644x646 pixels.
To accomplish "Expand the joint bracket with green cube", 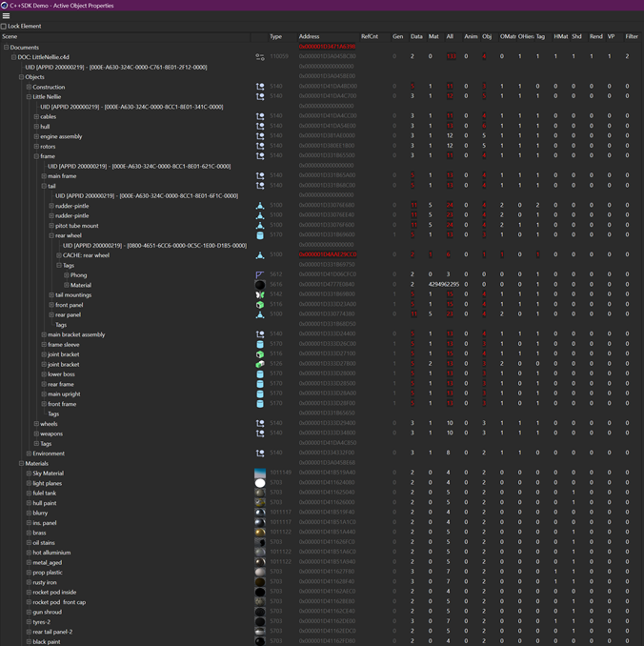I will 44,354.
